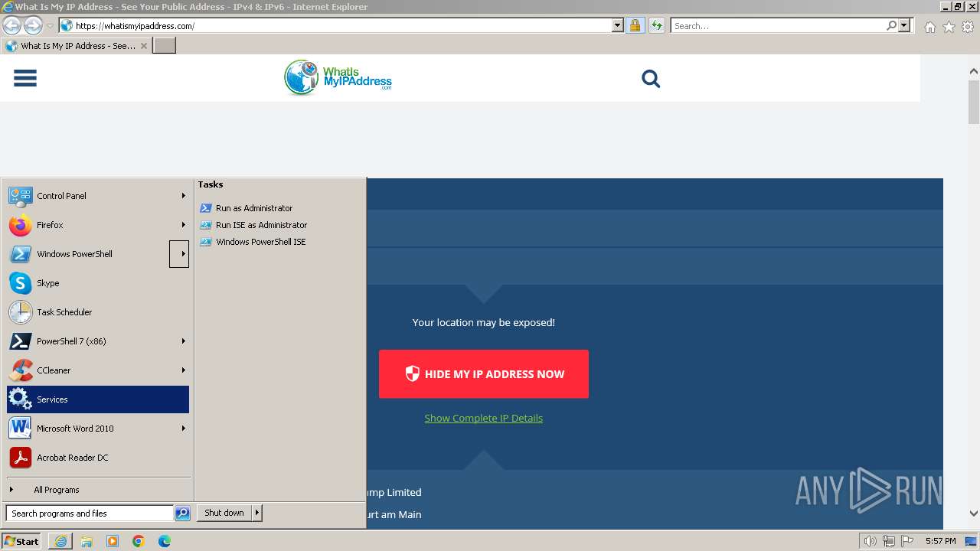Click the IE address bar URL field

click(x=342, y=25)
